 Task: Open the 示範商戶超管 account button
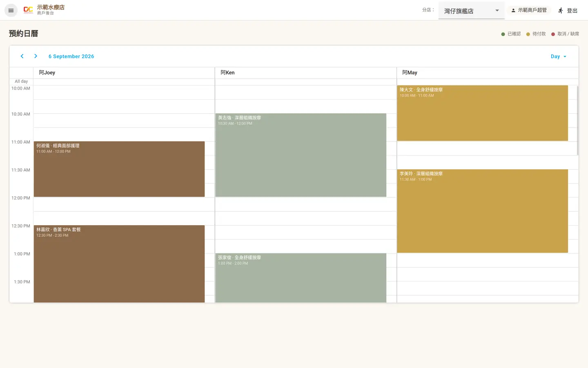pos(529,10)
